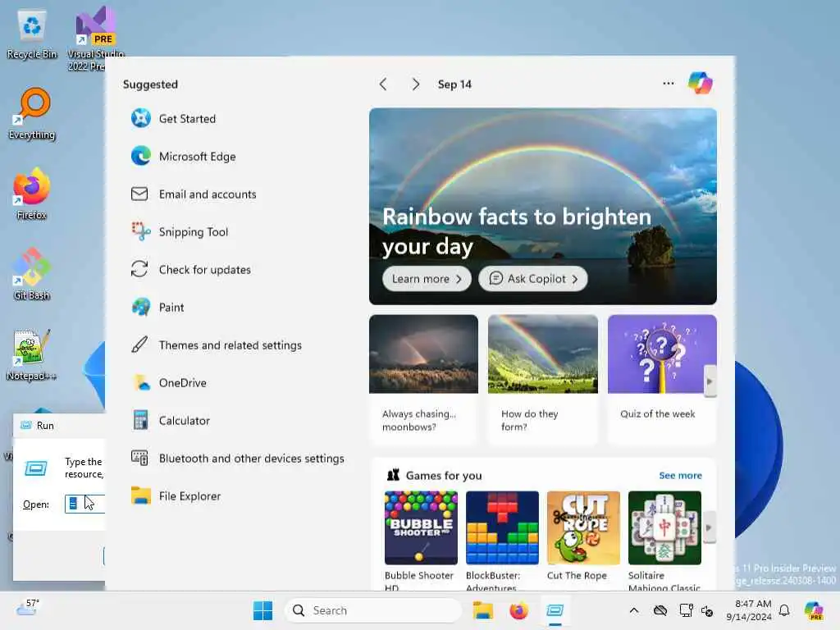Open the How do they form card
This screenshot has height=630, width=840.
point(543,379)
